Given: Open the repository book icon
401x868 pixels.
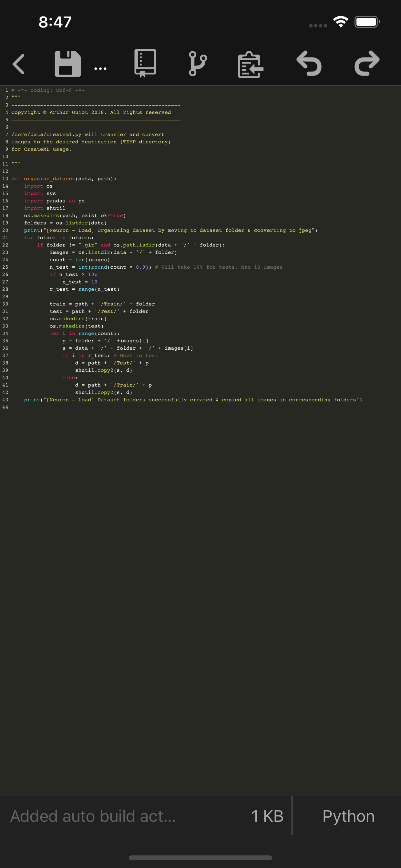Looking at the screenshot, I should tap(145, 64).
